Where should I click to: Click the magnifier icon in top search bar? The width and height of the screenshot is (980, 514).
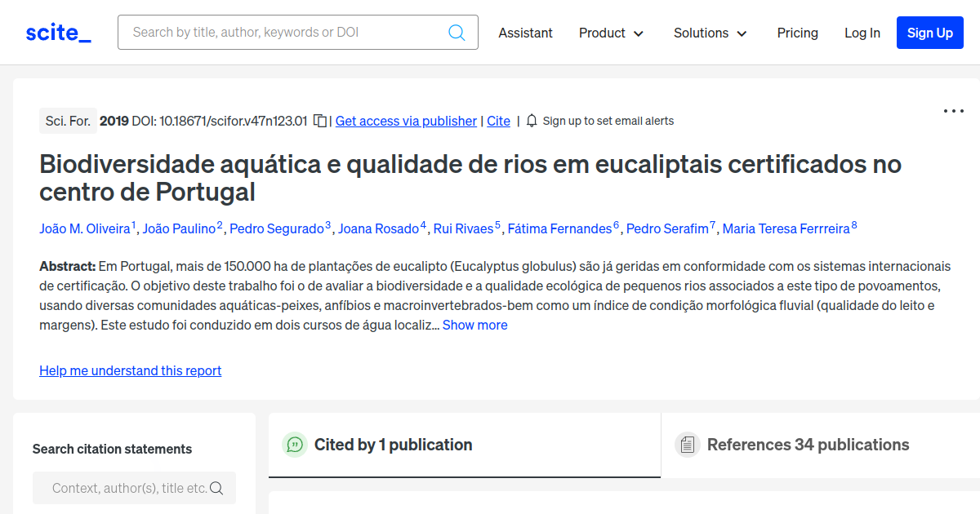[x=457, y=33]
